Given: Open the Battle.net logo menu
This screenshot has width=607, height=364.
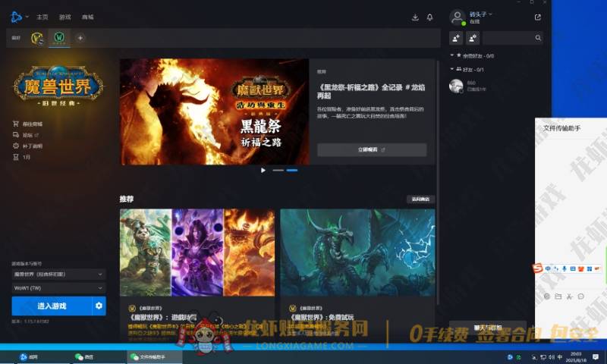Looking at the screenshot, I should (18, 17).
